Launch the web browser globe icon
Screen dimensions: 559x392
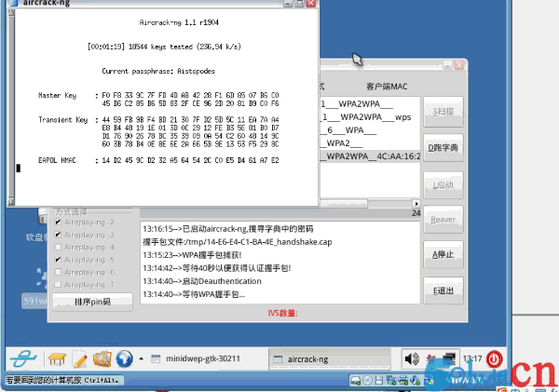point(124,358)
